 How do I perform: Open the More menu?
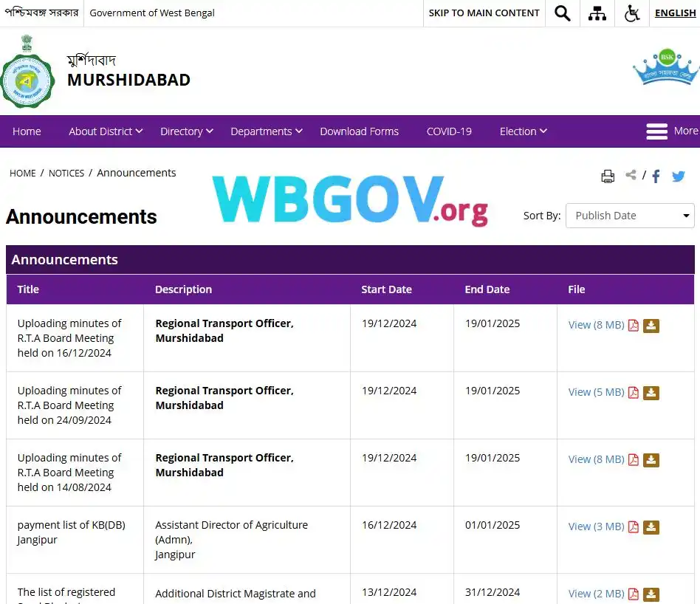tap(669, 131)
